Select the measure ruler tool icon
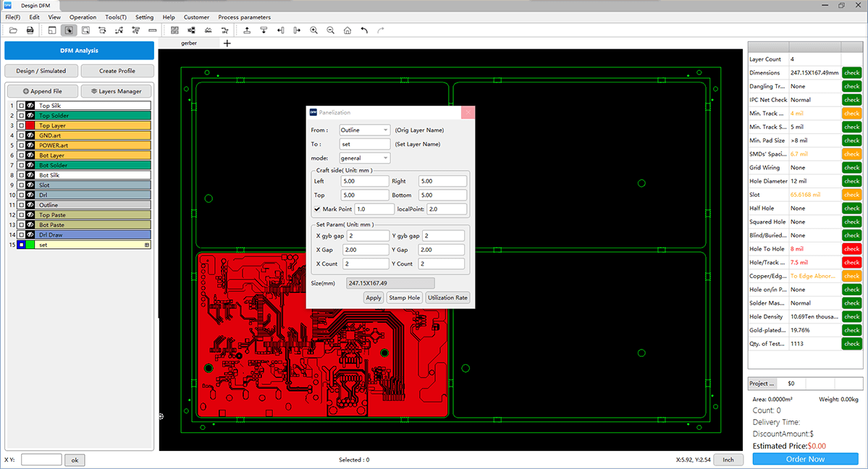The height and width of the screenshot is (469, 868). [153, 30]
